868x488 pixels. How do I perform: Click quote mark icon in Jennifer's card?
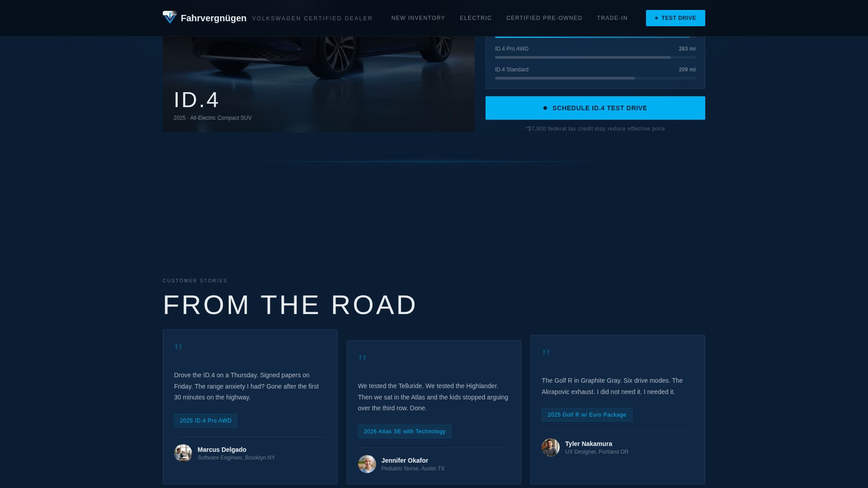pos(362,359)
